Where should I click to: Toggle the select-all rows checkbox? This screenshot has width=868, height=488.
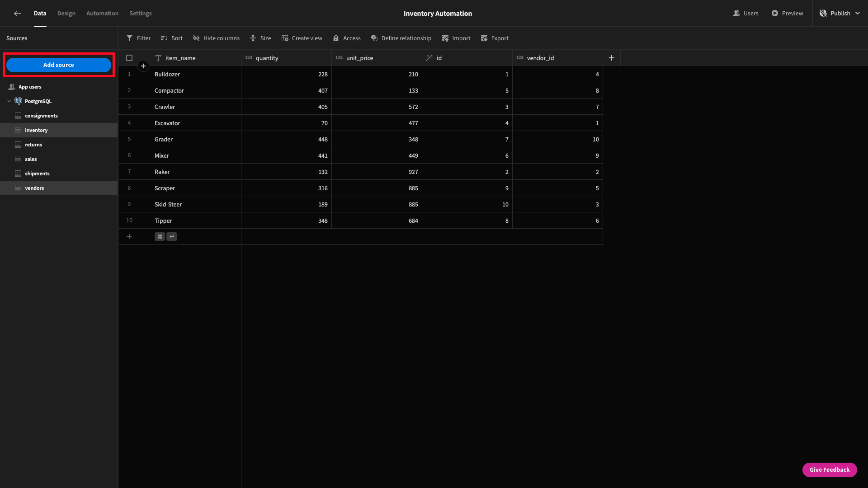point(129,58)
